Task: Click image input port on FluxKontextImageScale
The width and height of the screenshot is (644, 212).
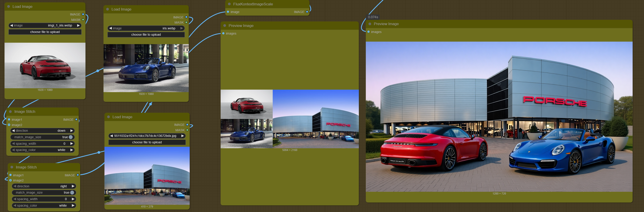Action: [228, 12]
